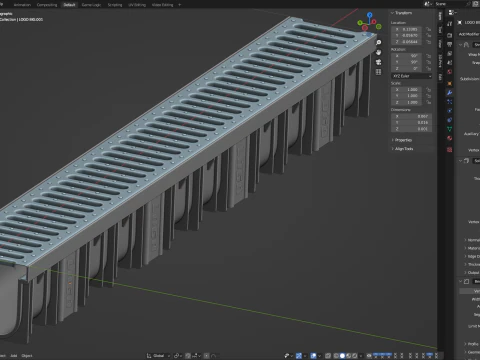Open the Global transform orientation dropdown
480x360 pixels.
(x=158, y=356)
